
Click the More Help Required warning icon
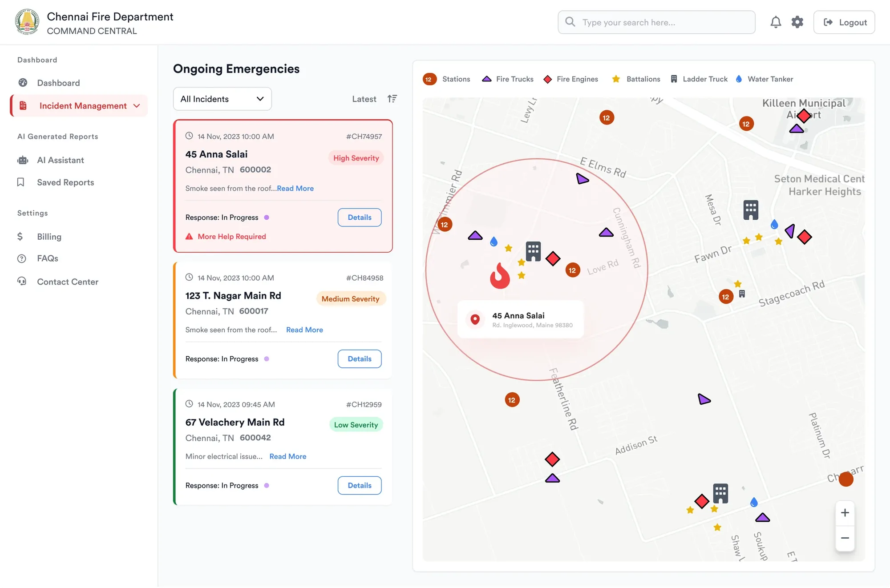(189, 237)
